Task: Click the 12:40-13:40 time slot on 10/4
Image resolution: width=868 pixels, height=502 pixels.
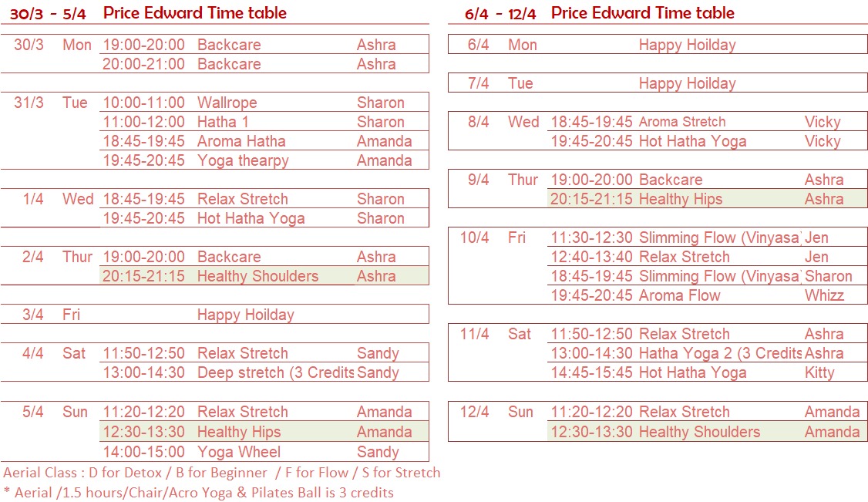Action: point(591,257)
